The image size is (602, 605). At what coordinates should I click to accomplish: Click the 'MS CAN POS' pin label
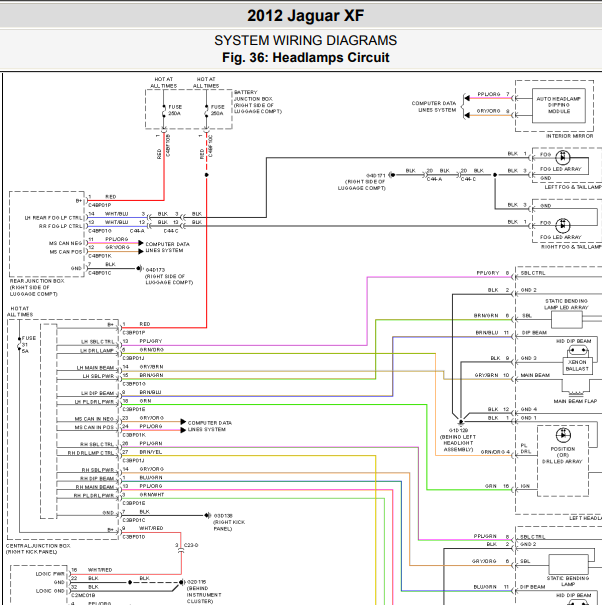[x=66, y=252]
